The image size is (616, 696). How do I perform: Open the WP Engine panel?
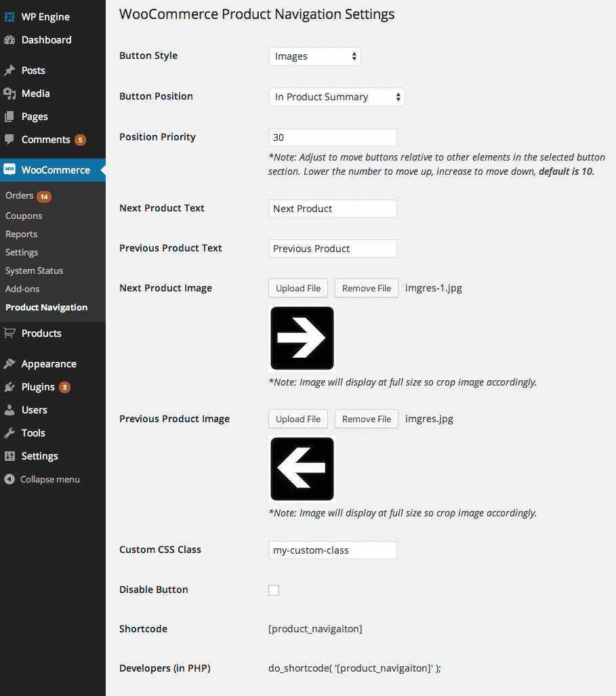pyautogui.click(x=11, y=16)
